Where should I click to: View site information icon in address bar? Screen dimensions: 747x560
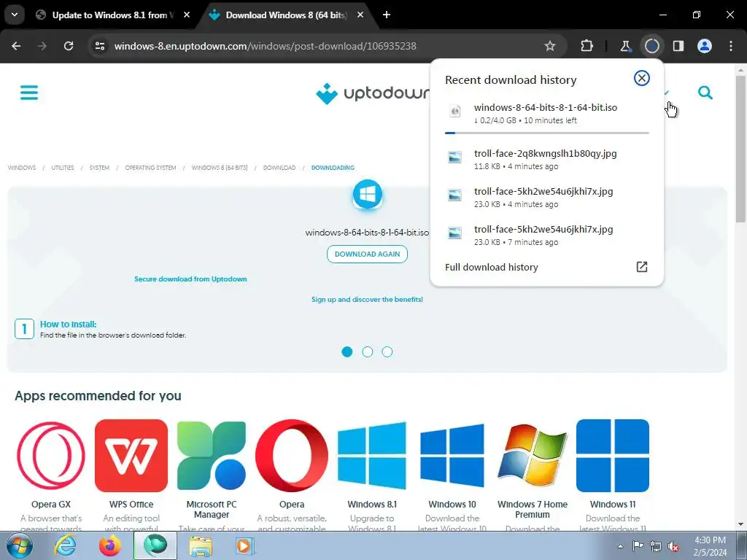click(x=100, y=46)
